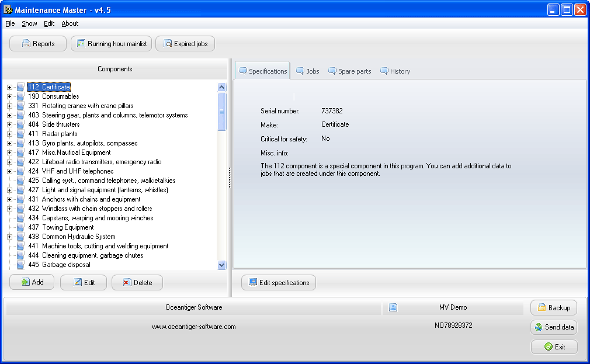Click the 444 Cleaning equipment component icon

coord(20,255)
